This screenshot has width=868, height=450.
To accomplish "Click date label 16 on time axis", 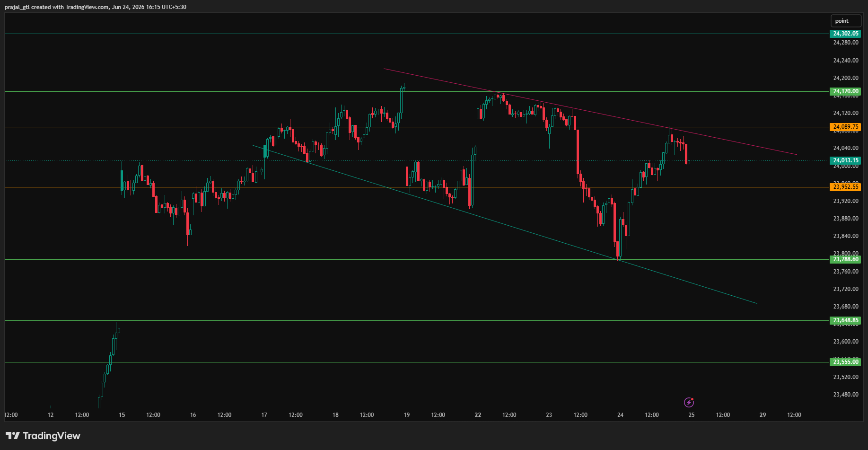I will tap(193, 415).
